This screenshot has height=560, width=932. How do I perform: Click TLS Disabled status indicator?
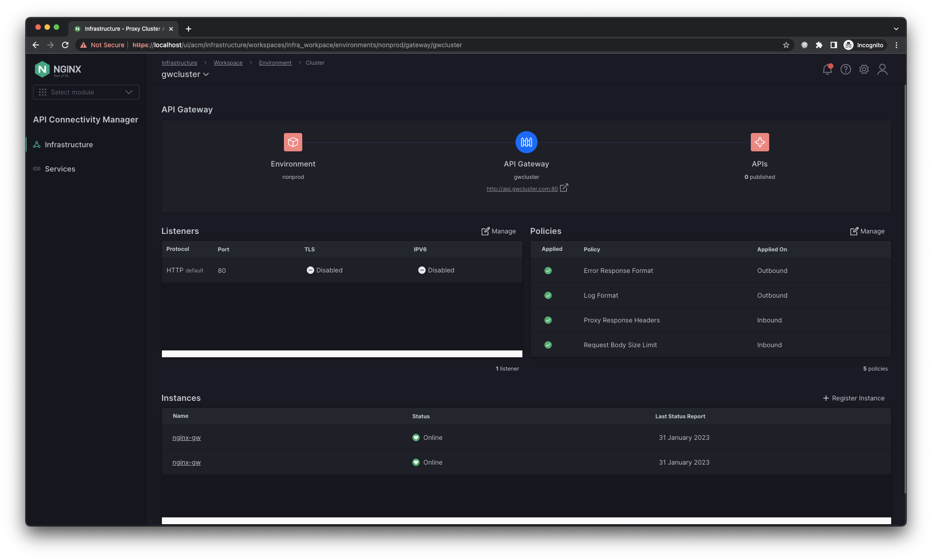[x=324, y=270]
